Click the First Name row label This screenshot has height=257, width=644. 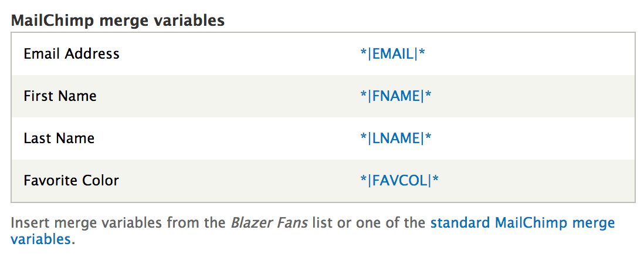coord(60,96)
